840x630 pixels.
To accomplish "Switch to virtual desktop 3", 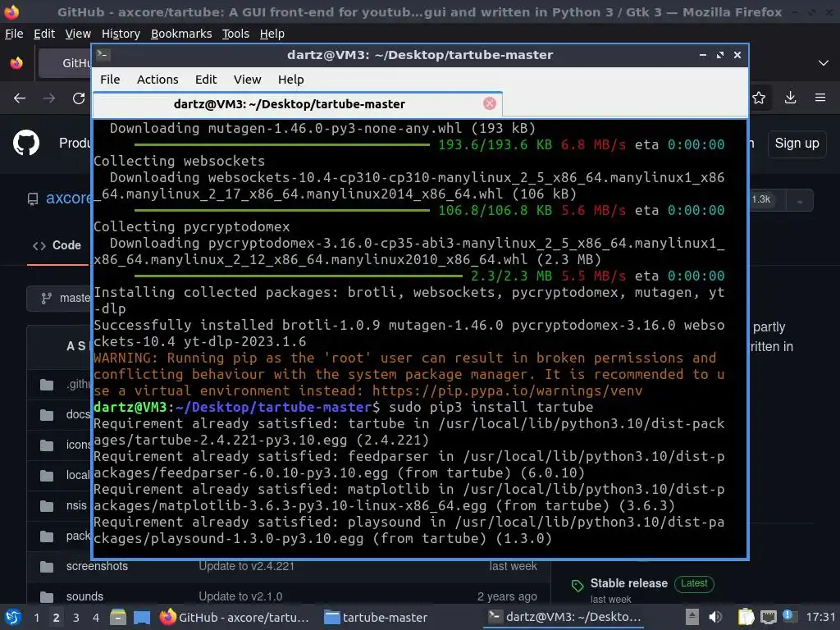I will click(x=76, y=618).
